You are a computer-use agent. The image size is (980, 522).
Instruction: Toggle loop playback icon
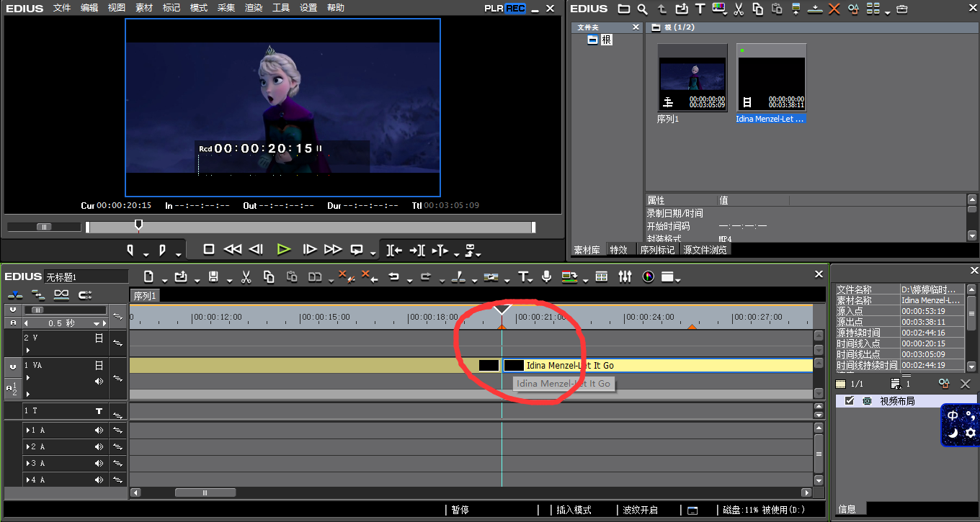tap(357, 249)
